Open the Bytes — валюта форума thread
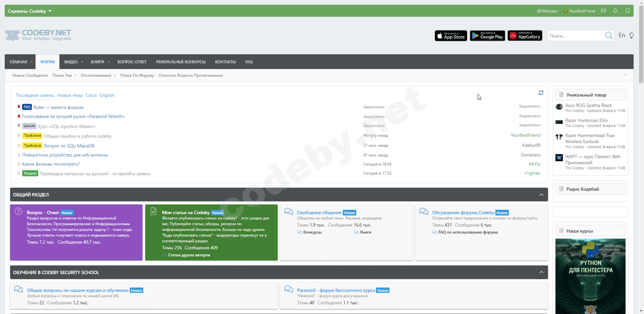This screenshot has width=644, height=314. (x=58, y=107)
